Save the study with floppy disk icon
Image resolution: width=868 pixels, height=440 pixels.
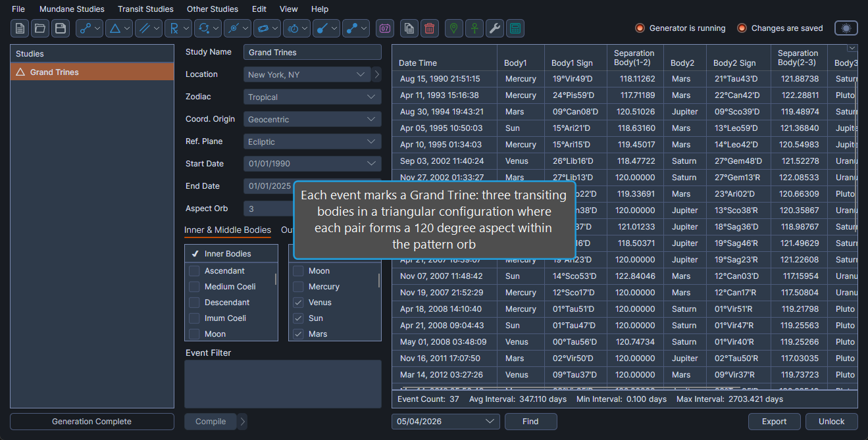click(x=61, y=28)
